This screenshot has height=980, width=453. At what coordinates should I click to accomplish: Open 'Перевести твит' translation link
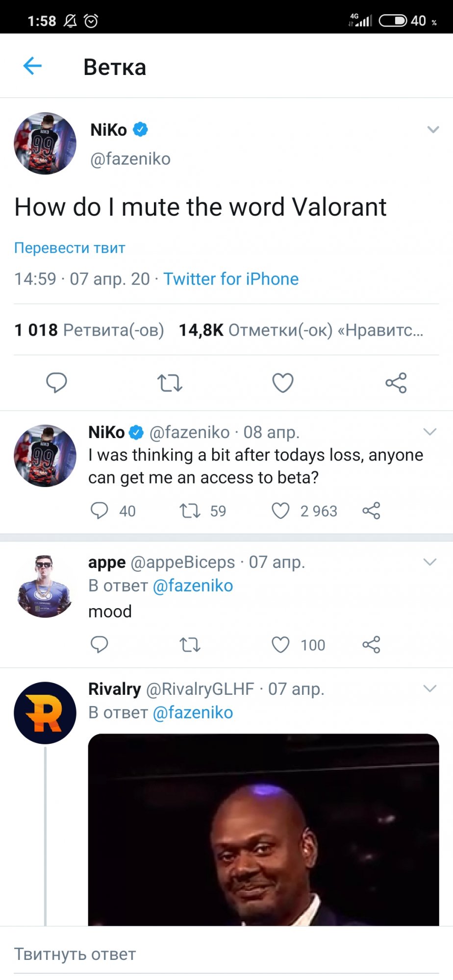69,248
